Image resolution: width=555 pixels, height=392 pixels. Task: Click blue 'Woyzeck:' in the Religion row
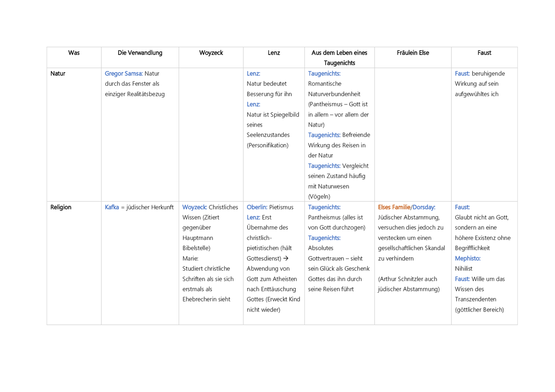point(195,207)
